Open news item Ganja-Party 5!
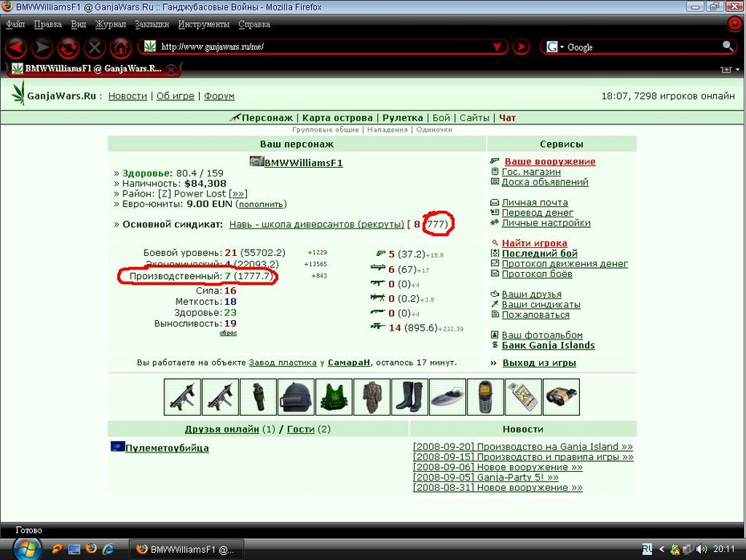Image resolution: width=746 pixels, height=560 pixels. coord(486,477)
